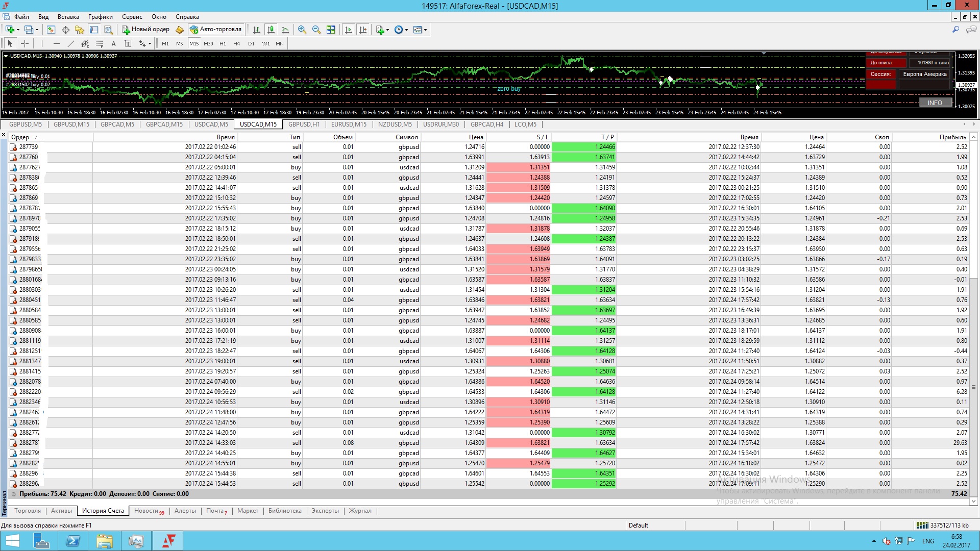The width and height of the screenshot is (980, 551).
Task: Select the M5 timeframe button
Action: [180, 43]
